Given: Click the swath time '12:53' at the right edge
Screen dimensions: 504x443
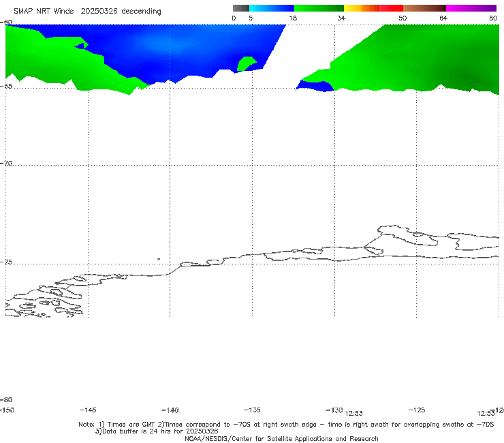Looking at the screenshot, I should click(x=486, y=414).
